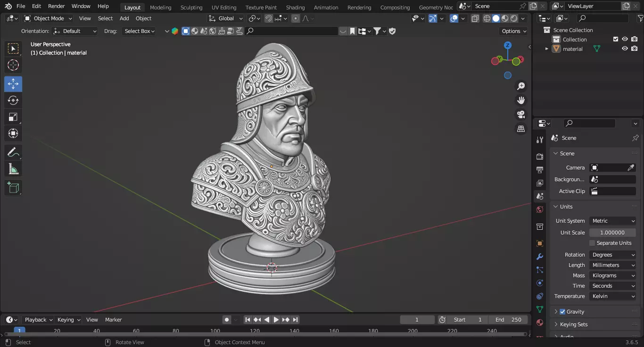Open the Mass Kilograms dropdown
The image size is (644, 347).
pyautogui.click(x=613, y=275)
